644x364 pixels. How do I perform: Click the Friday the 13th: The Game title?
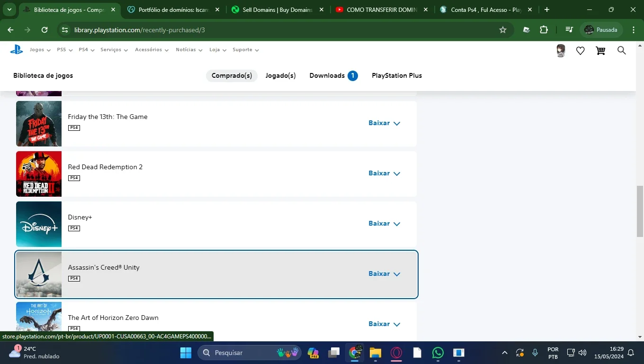coord(107,117)
